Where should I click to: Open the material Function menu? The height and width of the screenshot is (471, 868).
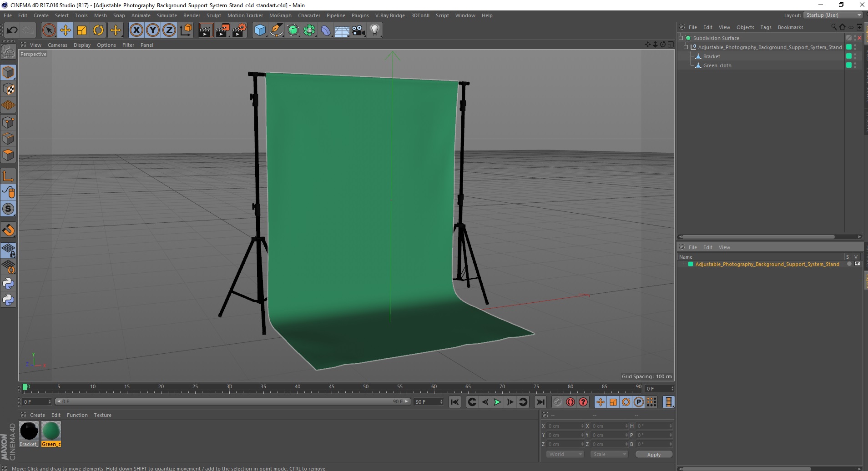pos(77,415)
